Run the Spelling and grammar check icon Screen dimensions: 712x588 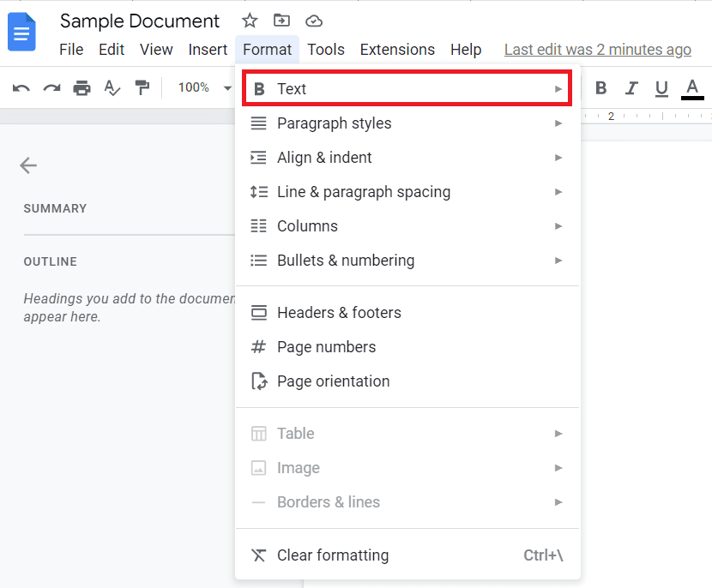click(112, 87)
